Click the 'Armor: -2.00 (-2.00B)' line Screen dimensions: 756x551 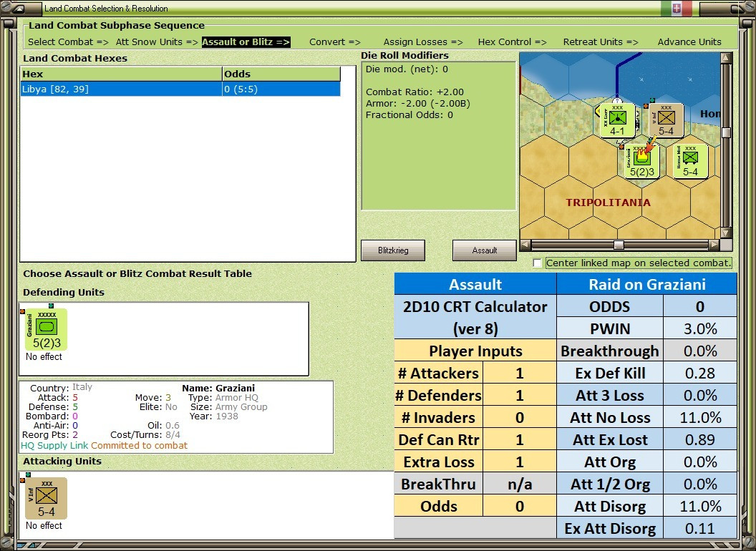417,103
